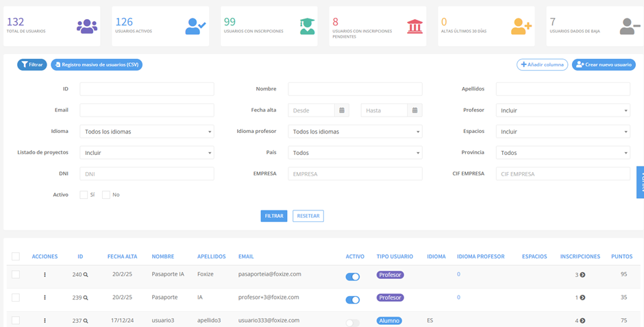This screenshot has width=644, height=327.
Task: Click the DNI input field
Action: [x=147, y=173]
